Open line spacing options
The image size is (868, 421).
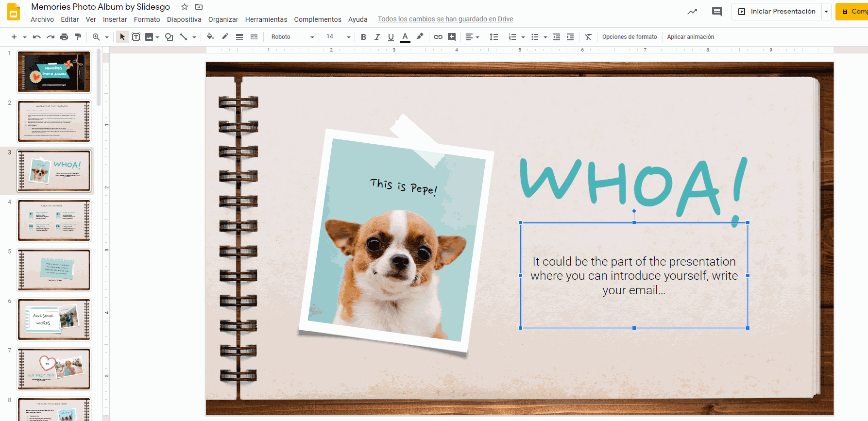coord(494,37)
